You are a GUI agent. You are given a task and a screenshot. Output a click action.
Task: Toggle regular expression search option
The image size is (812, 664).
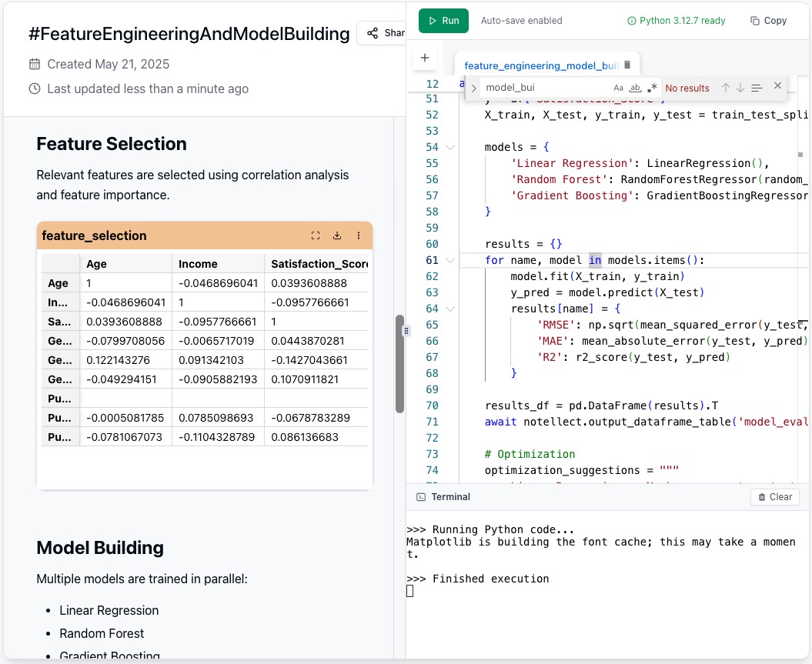652,88
